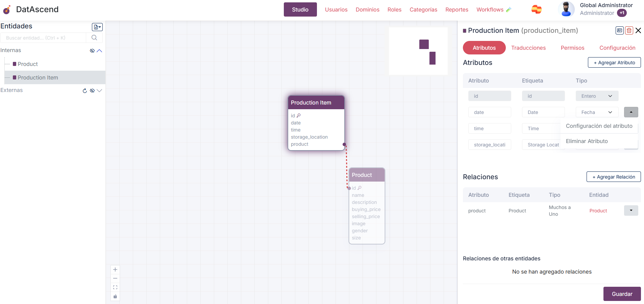Zoom in the canvas with plus icon
Image resolution: width=644 pixels, height=304 pixels.
[x=115, y=270]
